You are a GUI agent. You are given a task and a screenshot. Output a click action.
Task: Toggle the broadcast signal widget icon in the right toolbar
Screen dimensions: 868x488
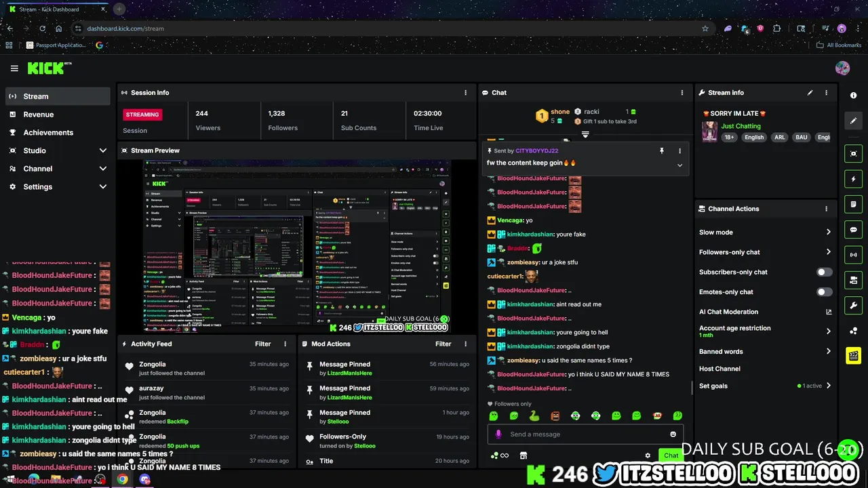click(x=853, y=255)
